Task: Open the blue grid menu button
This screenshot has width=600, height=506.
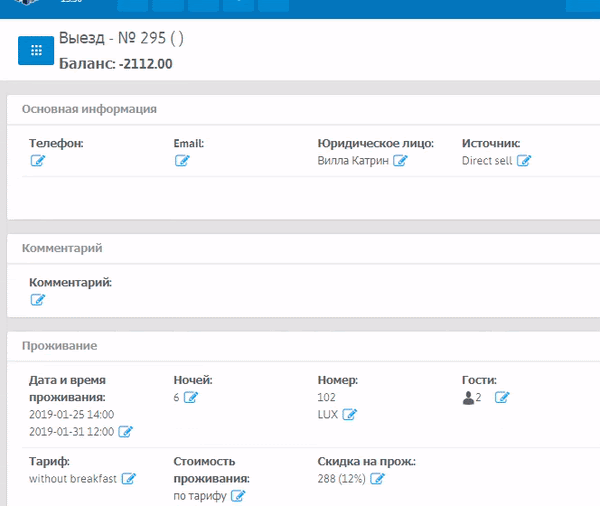Action: pos(35,50)
